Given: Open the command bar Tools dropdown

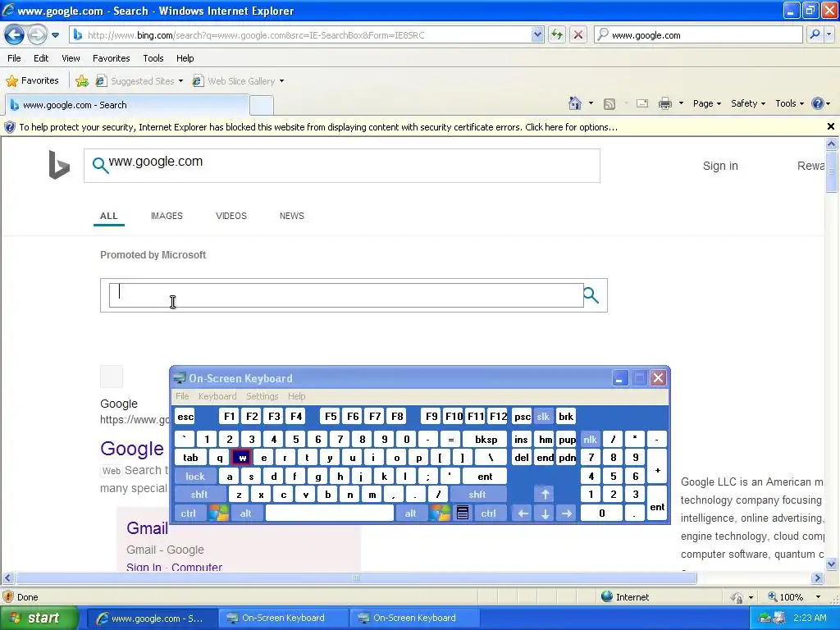Looking at the screenshot, I should click(789, 103).
